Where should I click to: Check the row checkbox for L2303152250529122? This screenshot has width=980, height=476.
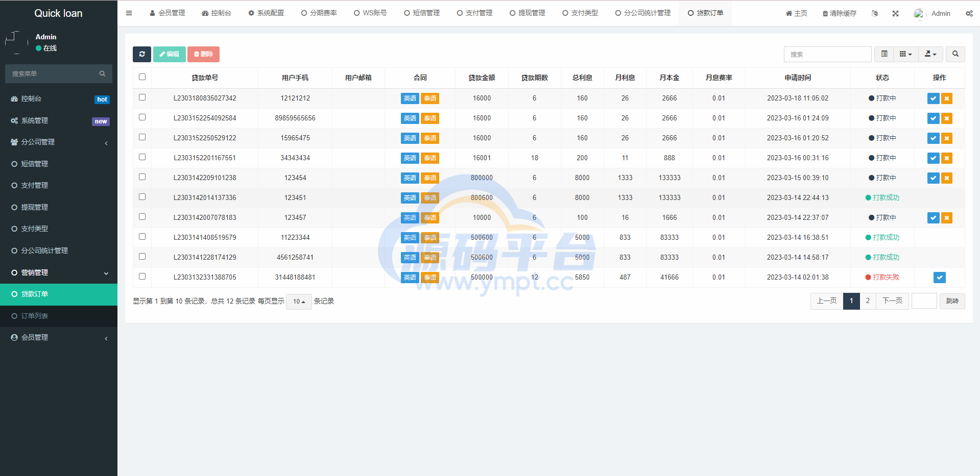142,137
